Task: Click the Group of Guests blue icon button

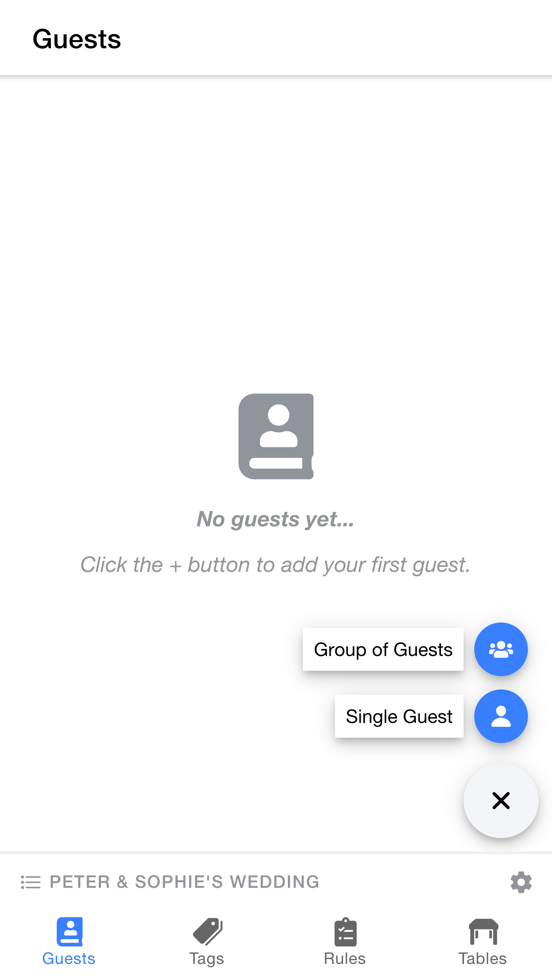Action: (x=500, y=649)
